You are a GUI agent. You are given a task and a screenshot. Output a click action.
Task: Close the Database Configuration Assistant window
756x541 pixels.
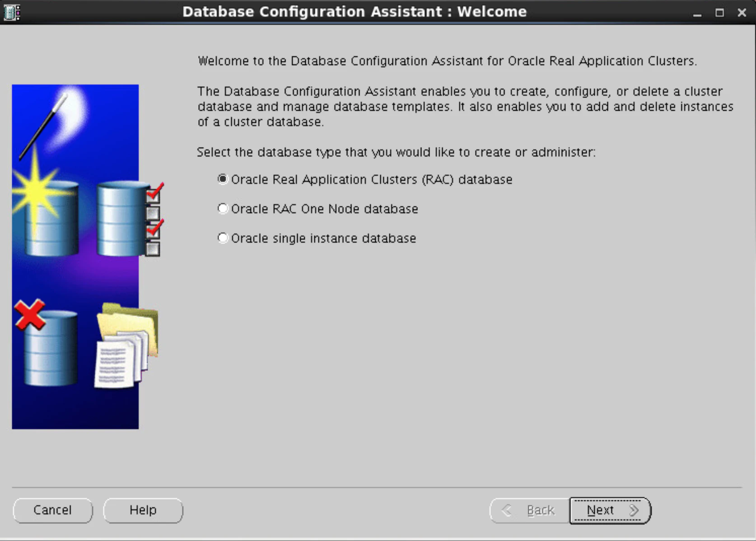coord(742,13)
